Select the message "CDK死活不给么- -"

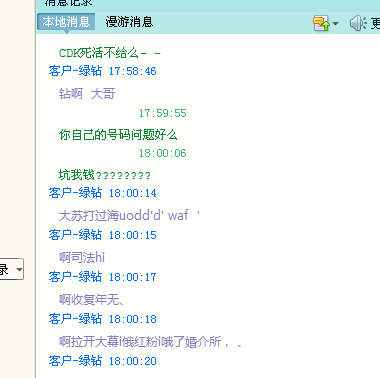point(110,53)
